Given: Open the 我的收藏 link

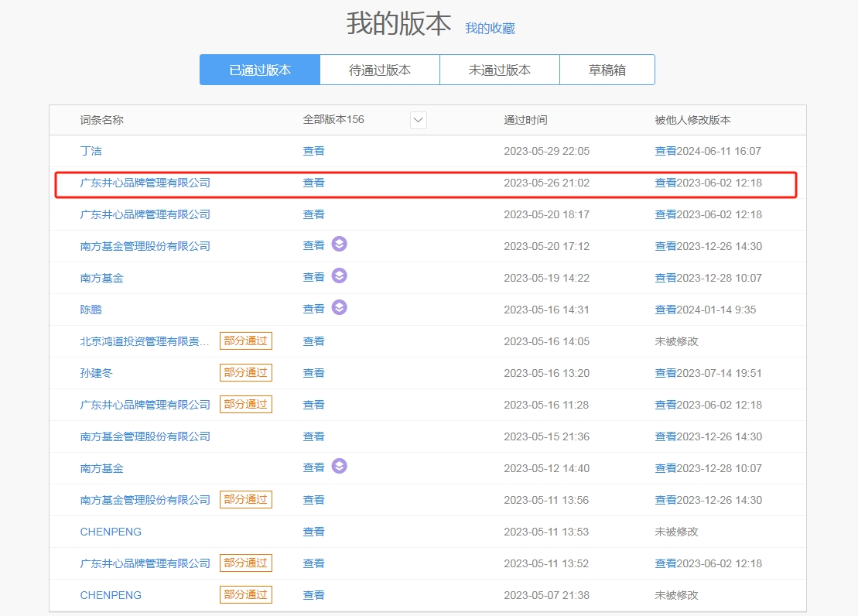Looking at the screenshot, I should 490,29.
